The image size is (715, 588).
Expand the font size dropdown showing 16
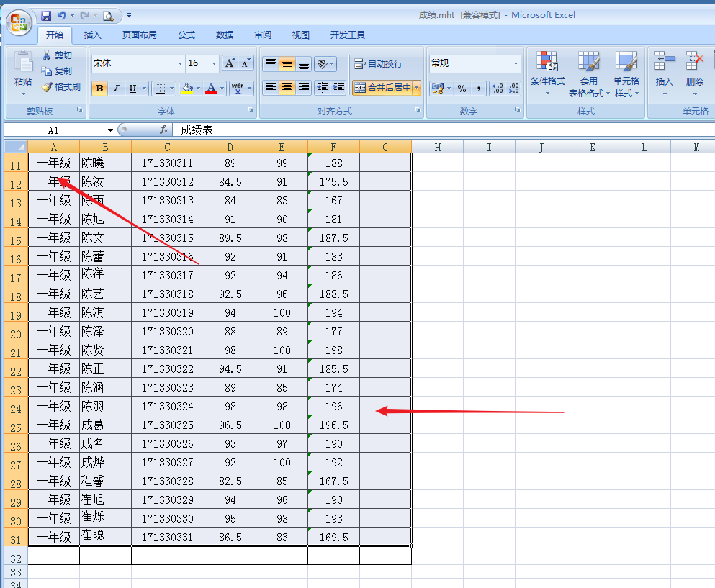pyautogui.click(x=214, y=64)
